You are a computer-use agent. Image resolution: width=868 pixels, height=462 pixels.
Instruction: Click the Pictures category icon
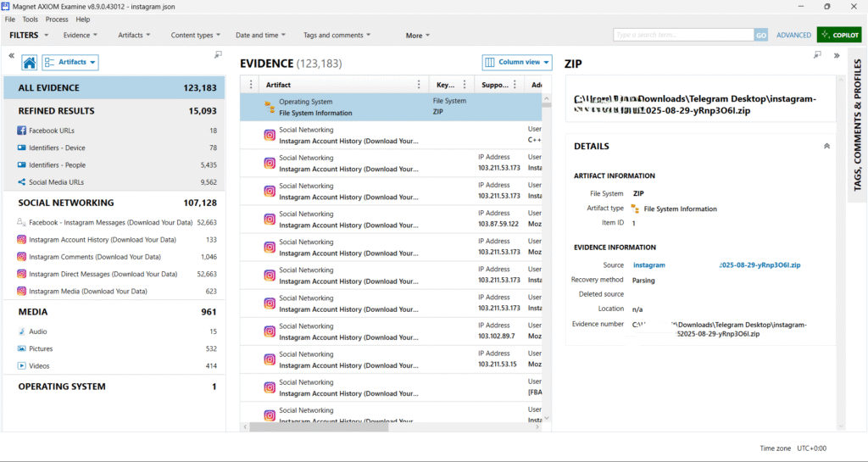pyautogui.click(x=21, y=348)
